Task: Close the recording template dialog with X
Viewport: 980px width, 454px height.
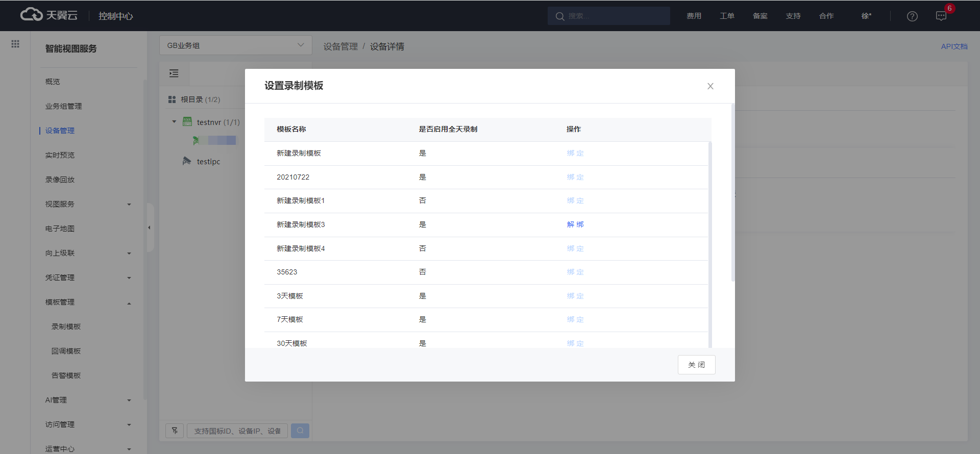Action: coord(710,86)
